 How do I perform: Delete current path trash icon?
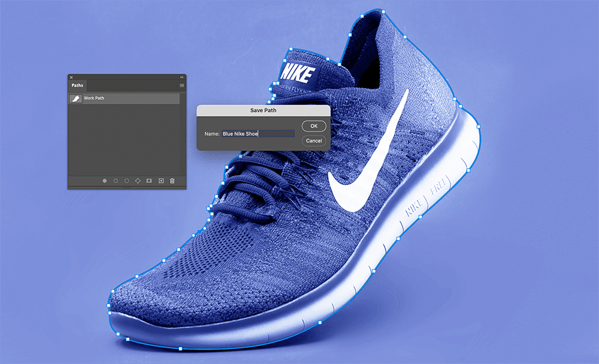[x=173, y=181]
